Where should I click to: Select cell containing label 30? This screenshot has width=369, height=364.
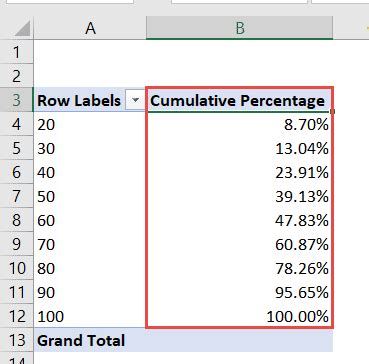point(90,148)
